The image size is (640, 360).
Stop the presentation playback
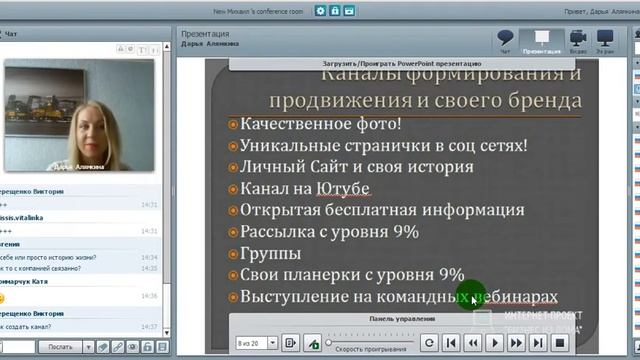pos(560,343)
